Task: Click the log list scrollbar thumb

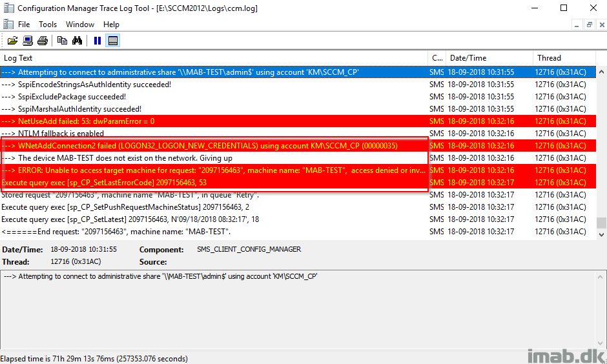Action: tap(601, 223)
